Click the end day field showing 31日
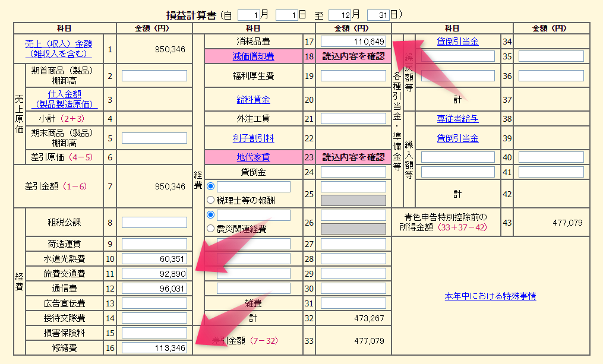 click(x=378, y=15)
